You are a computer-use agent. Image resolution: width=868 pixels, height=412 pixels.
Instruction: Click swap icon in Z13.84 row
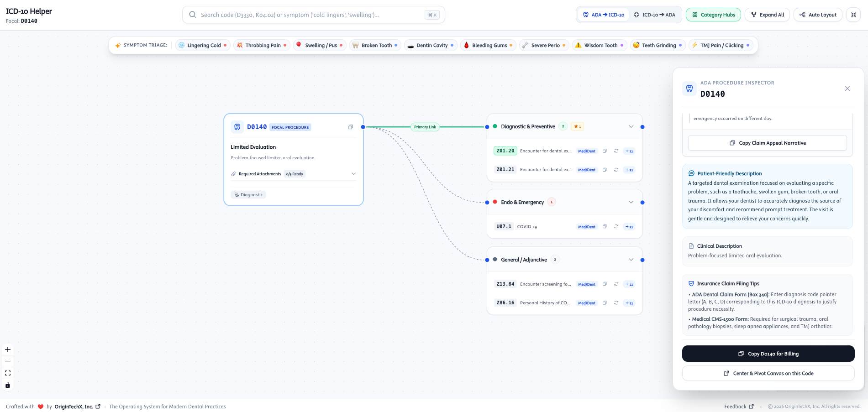616,284
